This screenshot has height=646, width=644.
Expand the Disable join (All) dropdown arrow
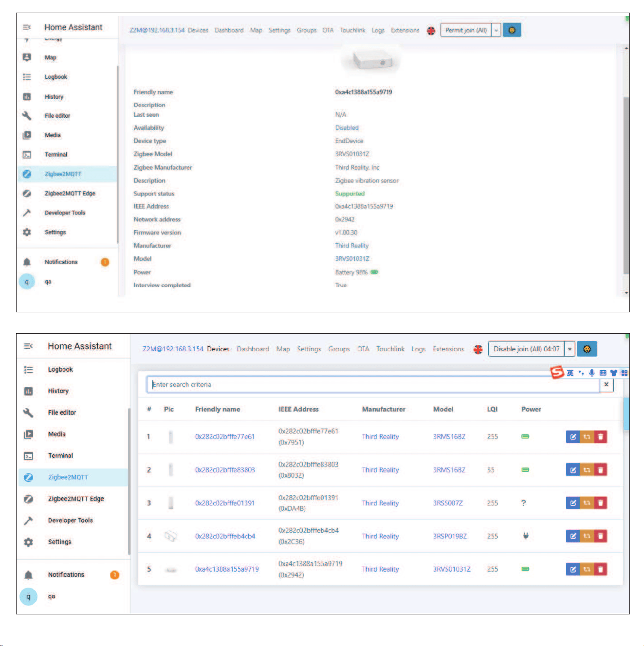pos(570,349)
